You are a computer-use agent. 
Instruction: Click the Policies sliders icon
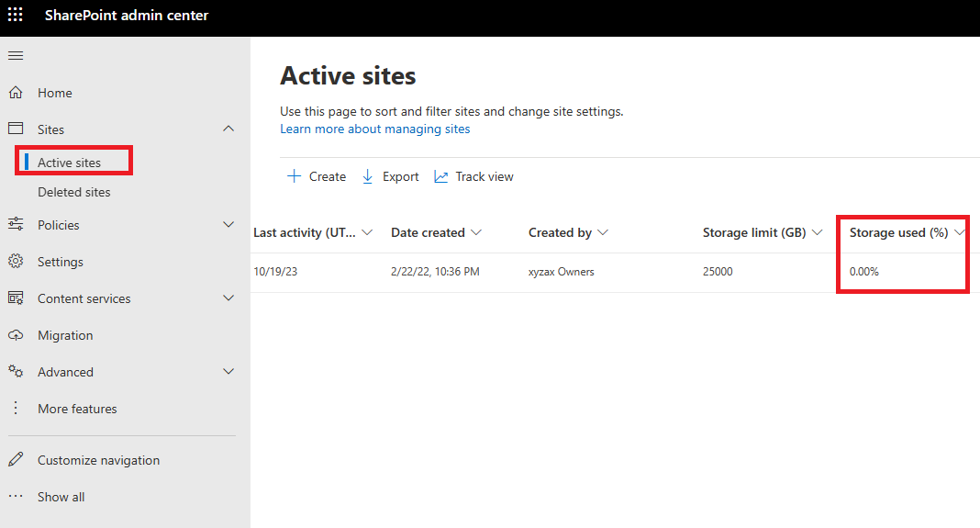point(16,224)
